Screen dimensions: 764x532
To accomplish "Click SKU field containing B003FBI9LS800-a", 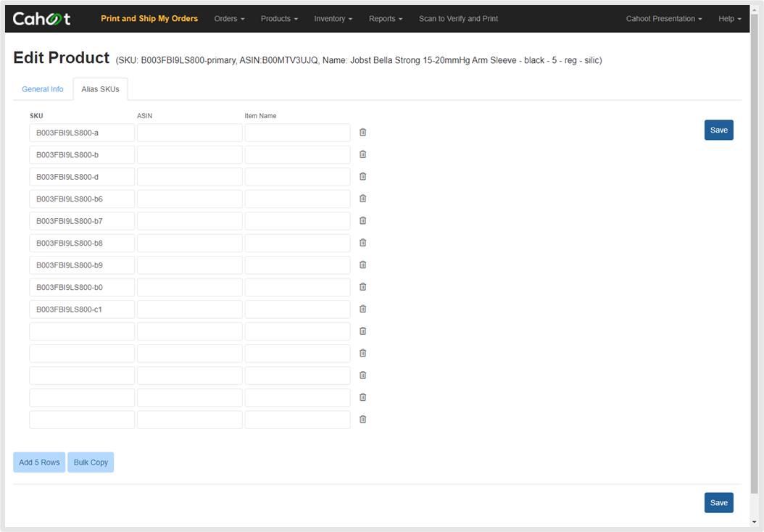I will coord(82,133).
